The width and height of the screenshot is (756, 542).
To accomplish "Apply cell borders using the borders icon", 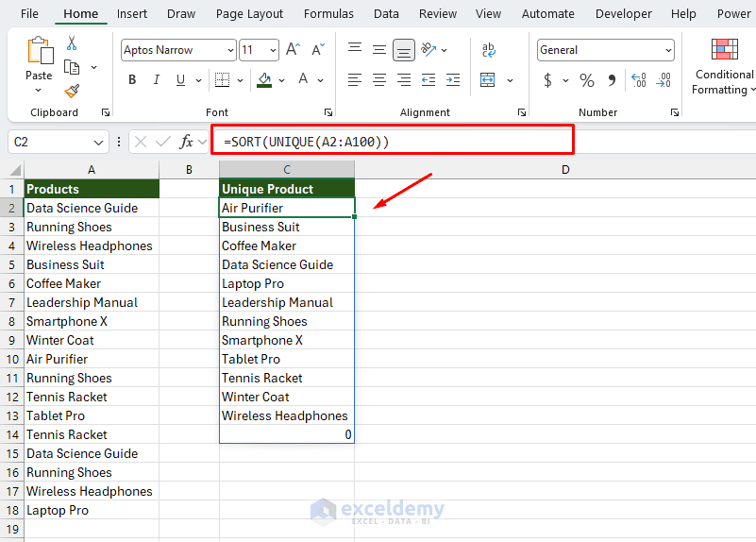I will pyautogui.click(x=222, y=79).
